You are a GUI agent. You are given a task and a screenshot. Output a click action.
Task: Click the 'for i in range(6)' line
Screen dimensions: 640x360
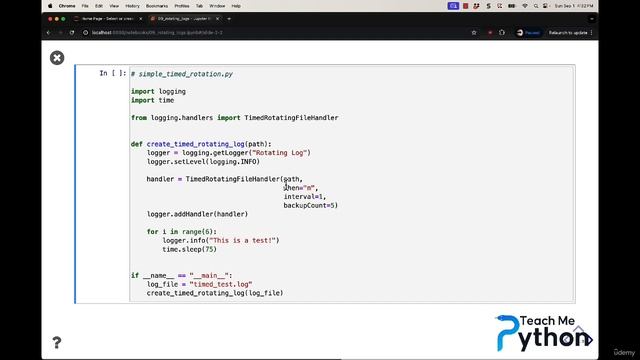click(x=182, y=232)
